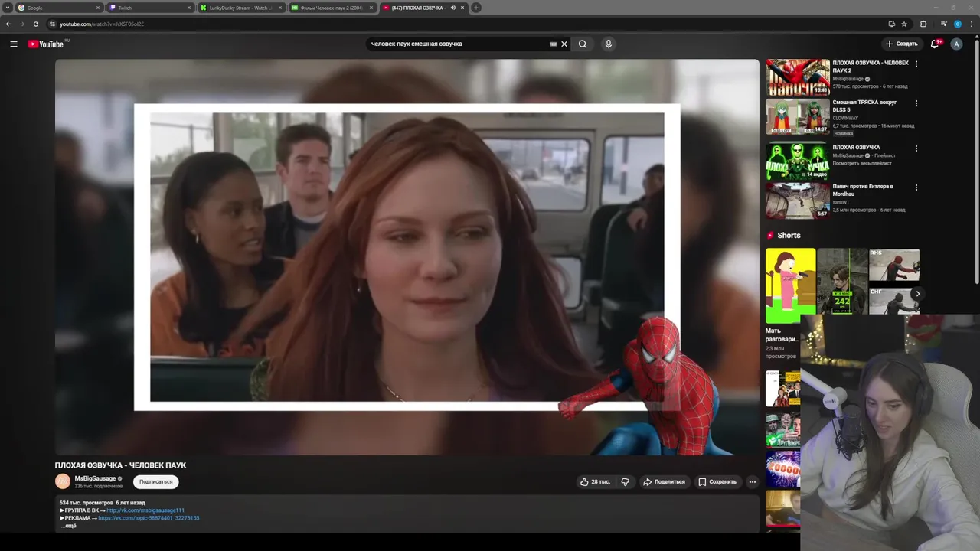Open the browser extensions puzzle icon

[x=923, y=24]
